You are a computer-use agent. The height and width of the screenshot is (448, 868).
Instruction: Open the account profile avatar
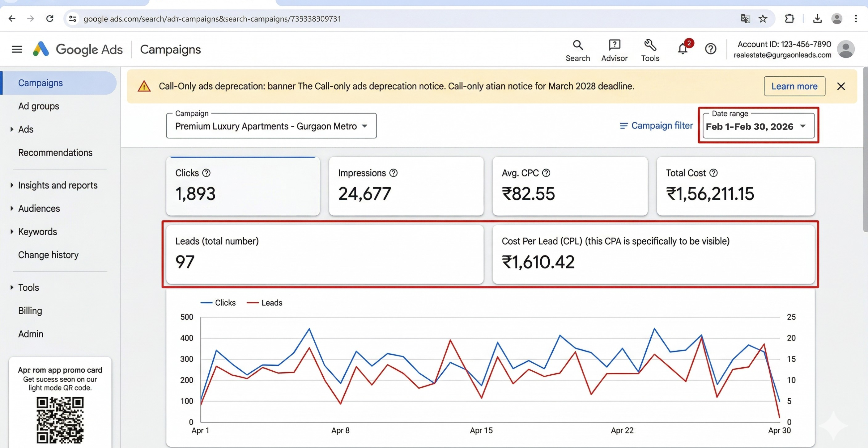tap(846, 49)
